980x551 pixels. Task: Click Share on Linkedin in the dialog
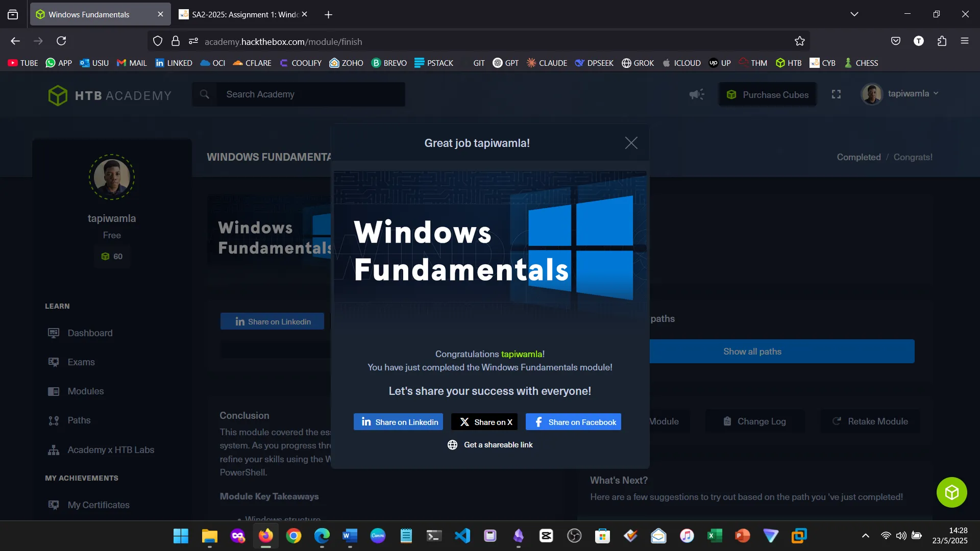point(398,422)
